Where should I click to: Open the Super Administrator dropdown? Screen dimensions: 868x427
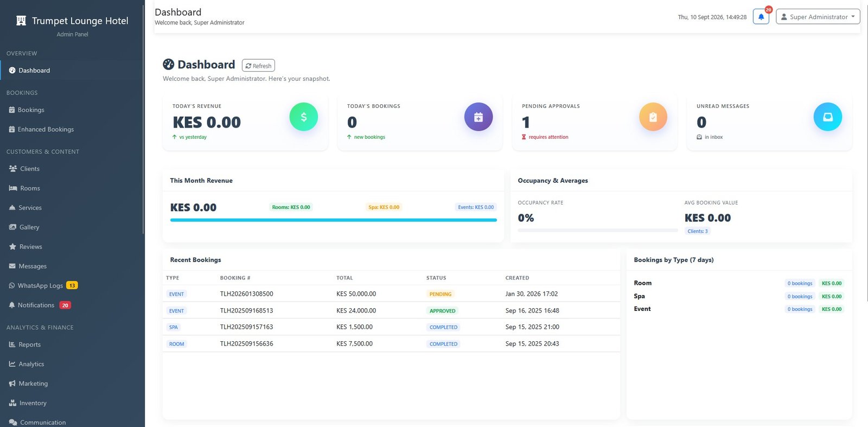pyautogui.click(x=818, y=17)
